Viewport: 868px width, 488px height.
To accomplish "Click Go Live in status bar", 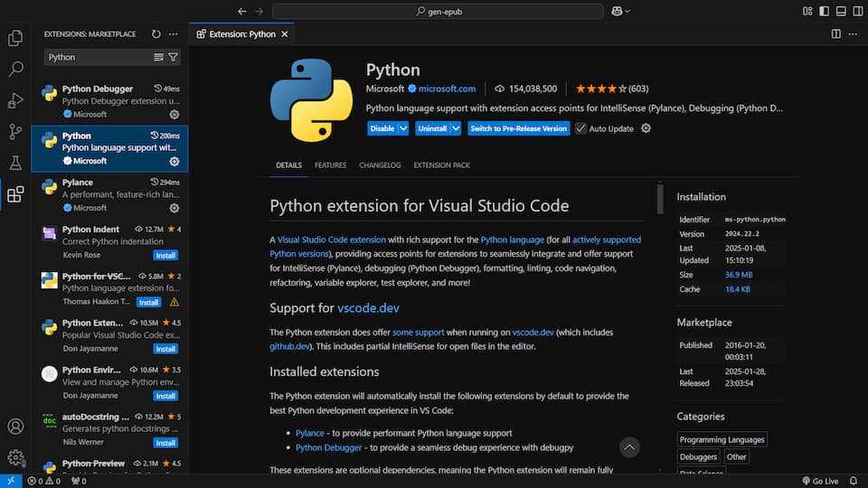I will (820, 481).
